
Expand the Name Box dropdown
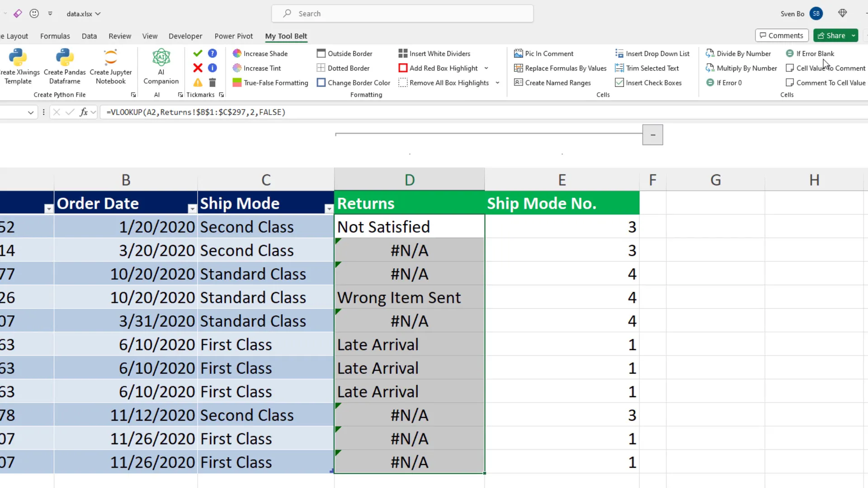(x=30, y=112)
